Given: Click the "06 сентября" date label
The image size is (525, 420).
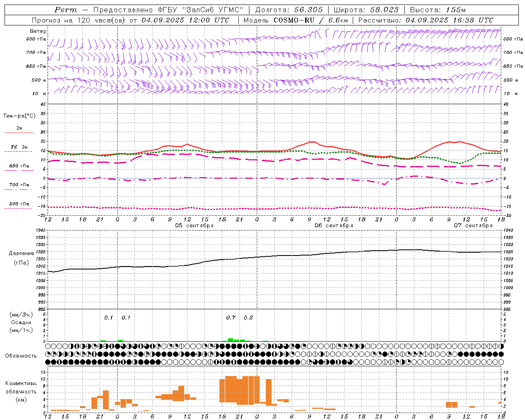Looking at the screenshot, I should [334, 226].
